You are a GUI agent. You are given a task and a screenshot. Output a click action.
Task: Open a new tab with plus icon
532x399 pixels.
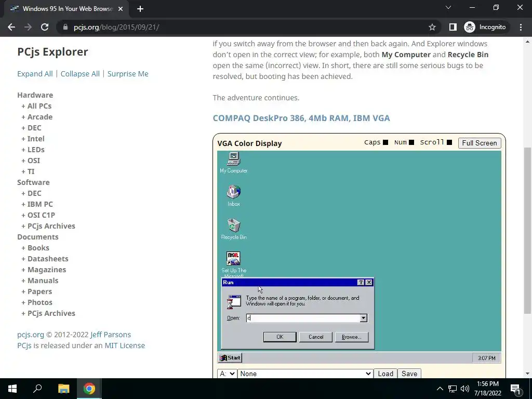140,9
